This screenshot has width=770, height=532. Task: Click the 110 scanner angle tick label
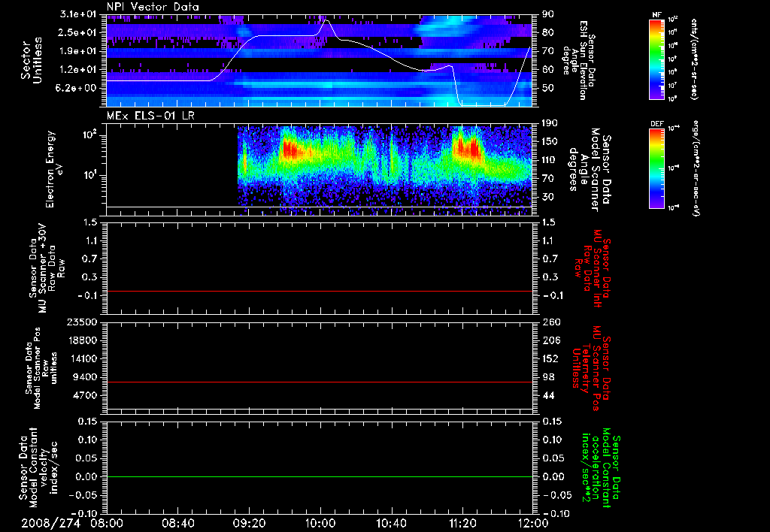pyautogui.click(x=550, y=160)
